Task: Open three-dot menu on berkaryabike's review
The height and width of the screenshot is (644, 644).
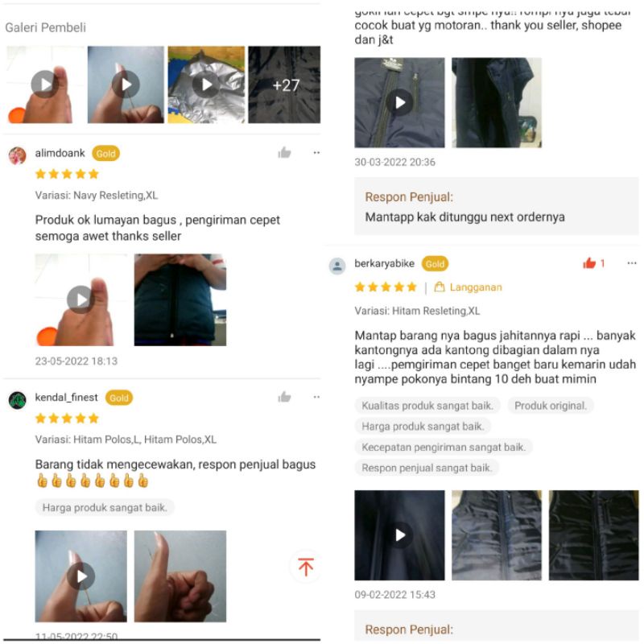Action: click(x=632, y=263)
